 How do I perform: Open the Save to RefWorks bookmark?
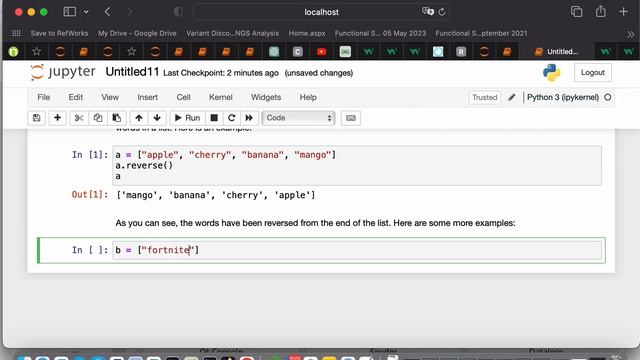[x=59, y=33]
